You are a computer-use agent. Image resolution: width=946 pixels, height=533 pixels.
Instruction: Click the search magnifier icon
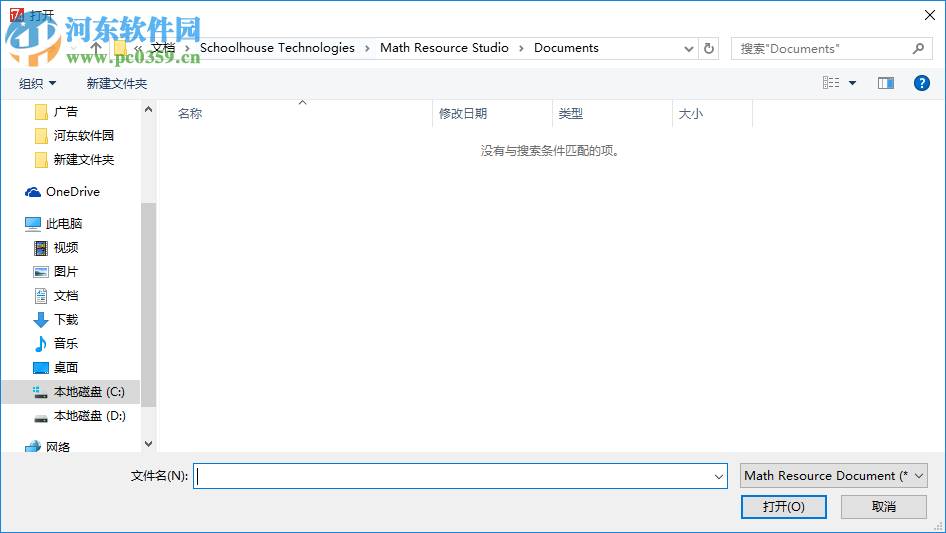click(x=918, y=48)
